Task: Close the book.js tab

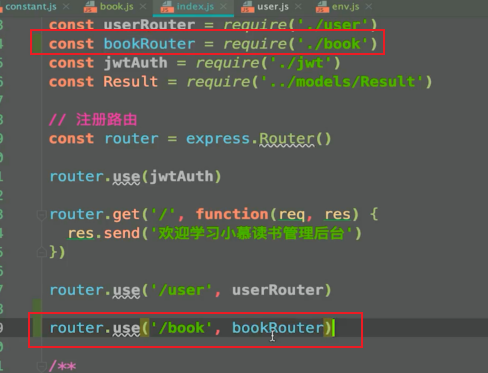Action: coord(143,7)
